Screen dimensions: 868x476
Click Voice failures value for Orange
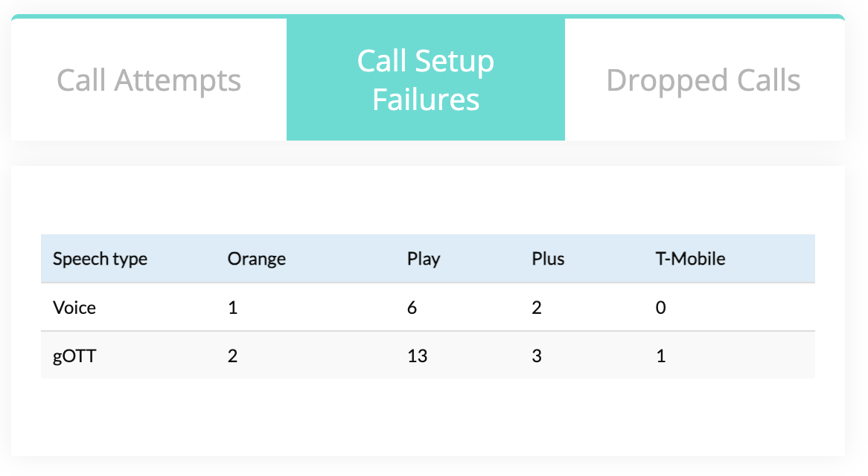[232, 307]
